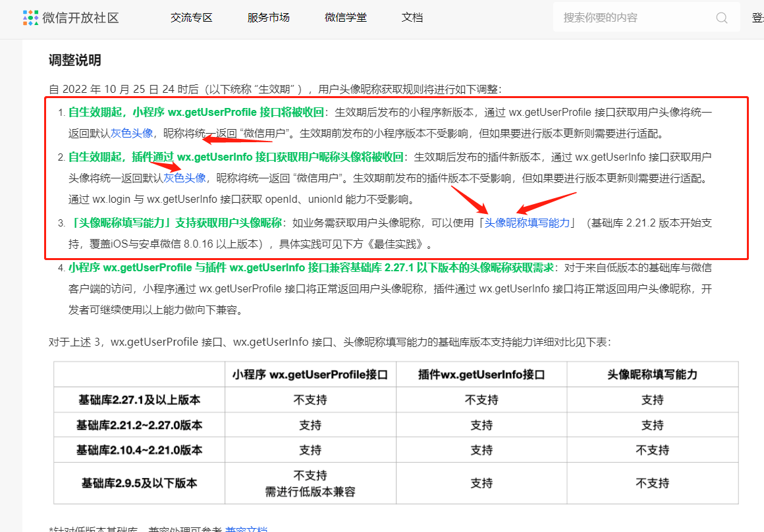Open the 兼容文档 link at page bottom

click(246, 529)
